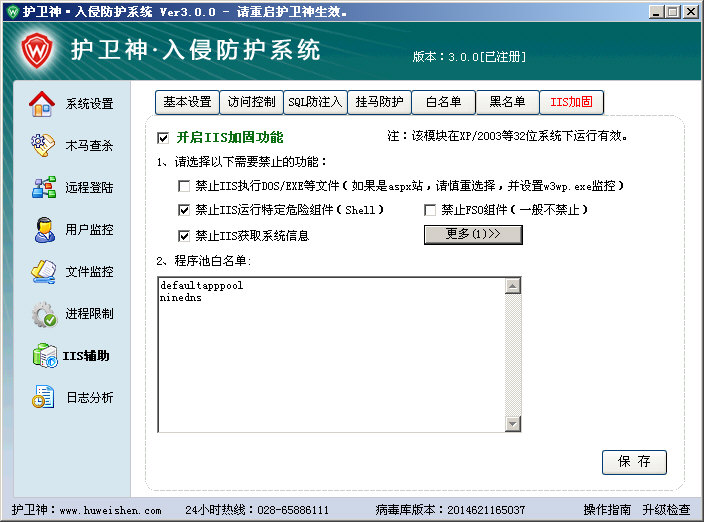The image size is (704, 522).
Task: Select the IIS辅助 sidebar label
Action: coord(86,356)
